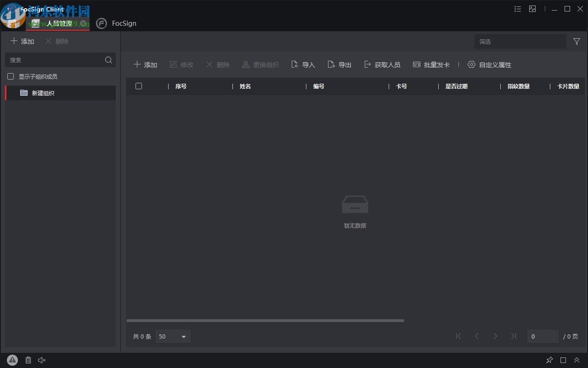This screenshot has width=588, height=368.
Task: Open 自定义属性 settings gear icon
Action: pos(471,64)
